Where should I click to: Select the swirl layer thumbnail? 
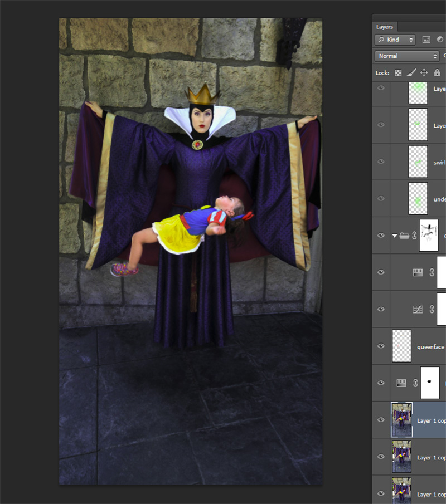coord(418,162)
